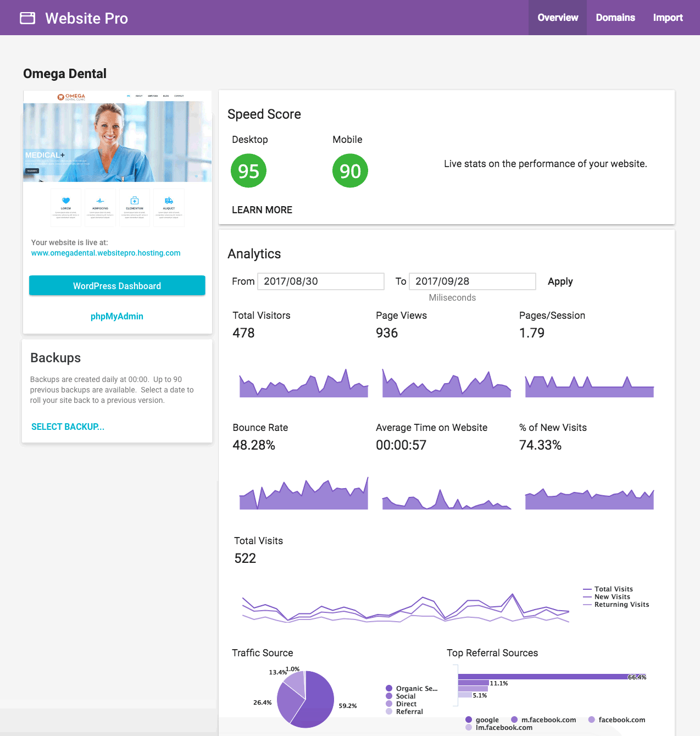Click the Website Pro browser window icon

coord(27,18)
